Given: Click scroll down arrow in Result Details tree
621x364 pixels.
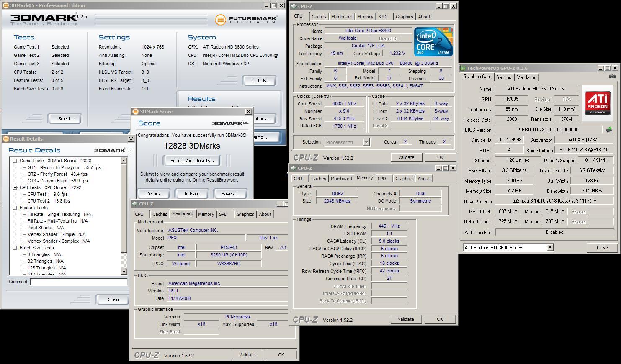Looking at the screenshot, I should click(x=124, y=272).
